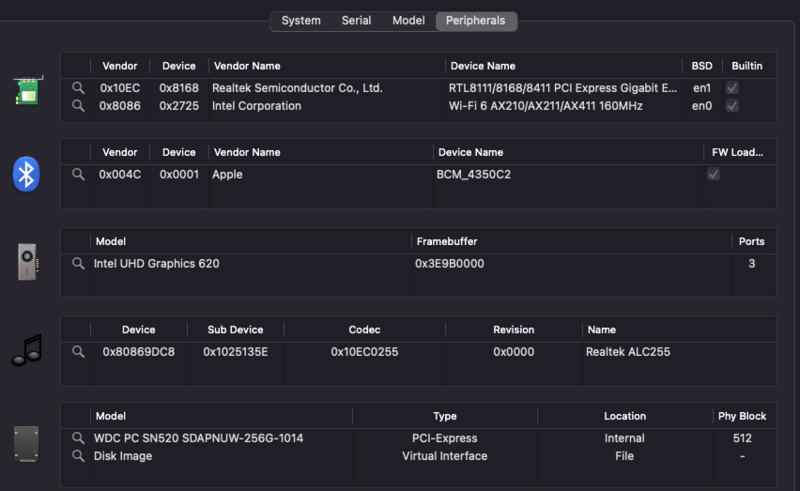The width and height of the screenshot is (800, 491).
Task: Switch to the System tab
Action: 301,20
